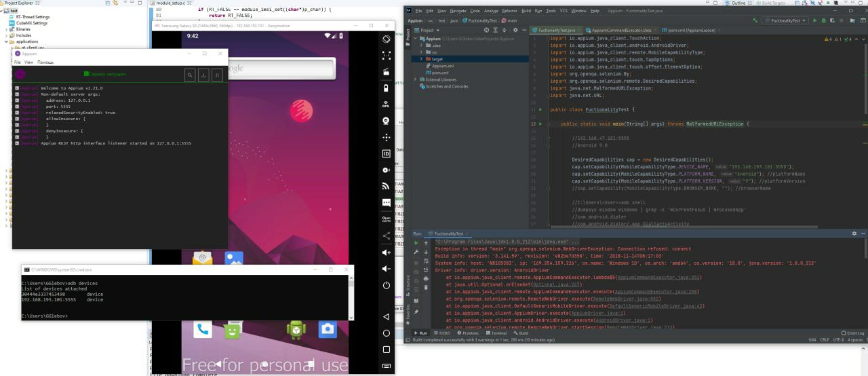Open RemoteWebDriver.java:552 stack trace link
The height and width of the screenshot is (376, 868).
626,299
